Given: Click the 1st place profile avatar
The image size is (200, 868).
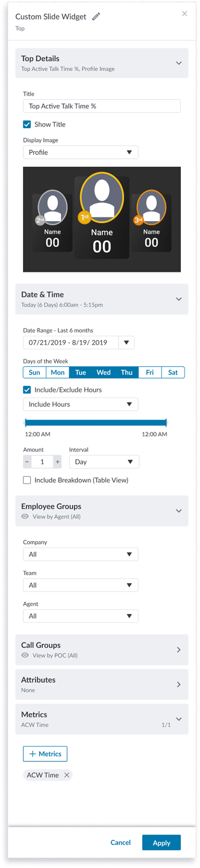Looking at the screenshot, I should [102, 197].
